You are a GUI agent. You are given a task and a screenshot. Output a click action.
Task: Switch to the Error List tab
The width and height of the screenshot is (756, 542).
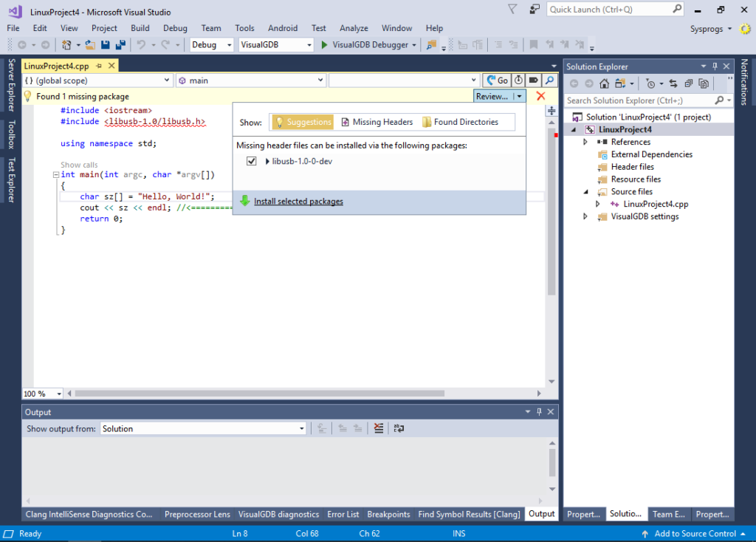[343, 514]
